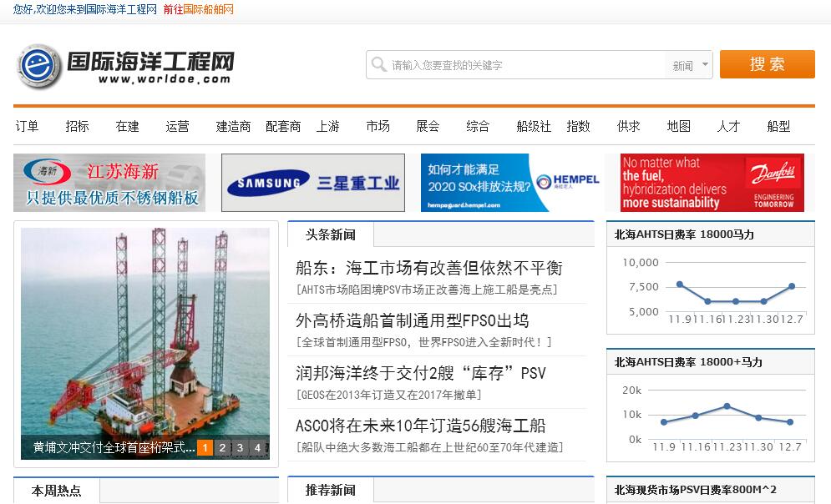The height and width of the screenshot is (504, 831).
Task: Click the keyword search input field
Action: (526, 65)
